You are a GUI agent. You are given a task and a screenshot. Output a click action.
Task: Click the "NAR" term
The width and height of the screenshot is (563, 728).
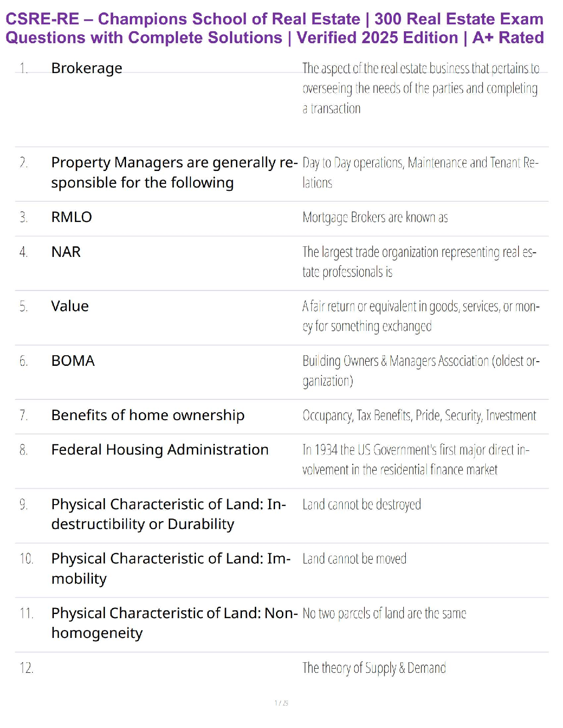pos(66,252)
